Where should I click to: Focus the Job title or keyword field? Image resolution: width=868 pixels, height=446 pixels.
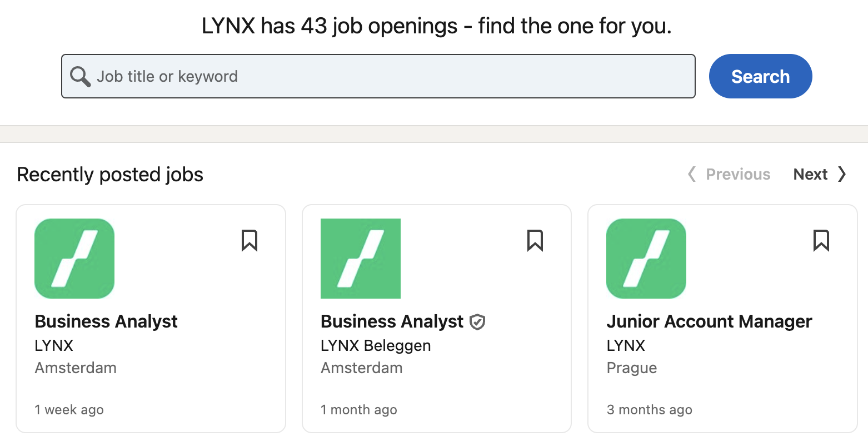click(378, 76)
